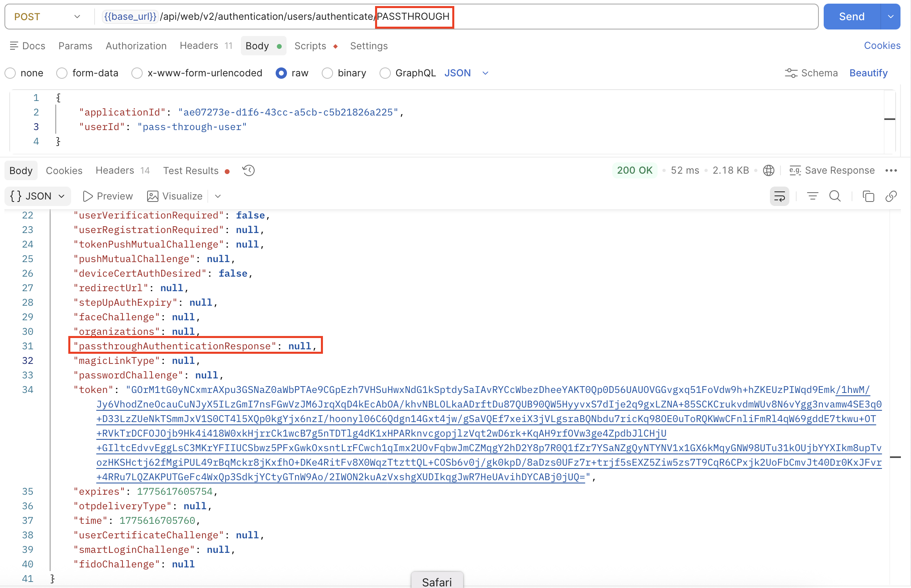Click the Schema icon button
The image size is (911, 588).
click(811, 73)
